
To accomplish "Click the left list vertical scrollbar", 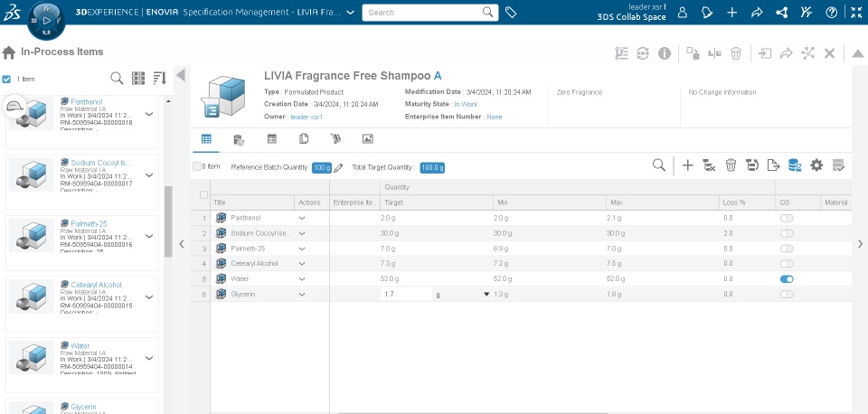I will click(168, 221).
